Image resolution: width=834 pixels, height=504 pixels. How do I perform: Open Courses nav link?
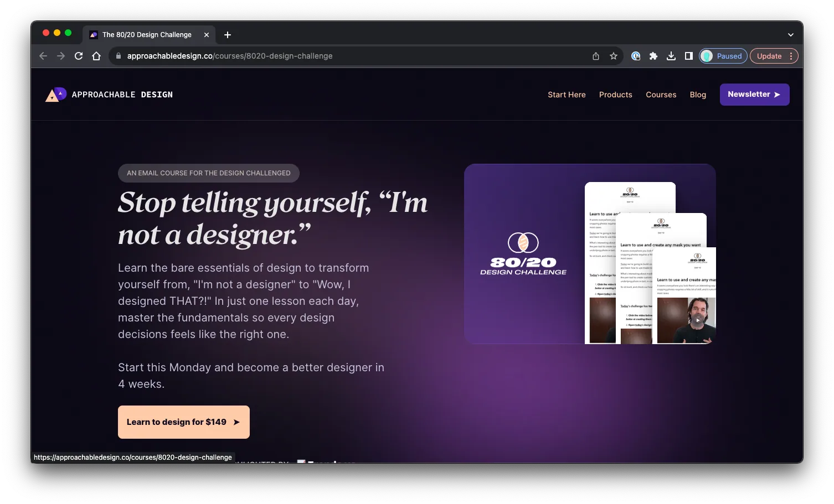coord(661,95)
